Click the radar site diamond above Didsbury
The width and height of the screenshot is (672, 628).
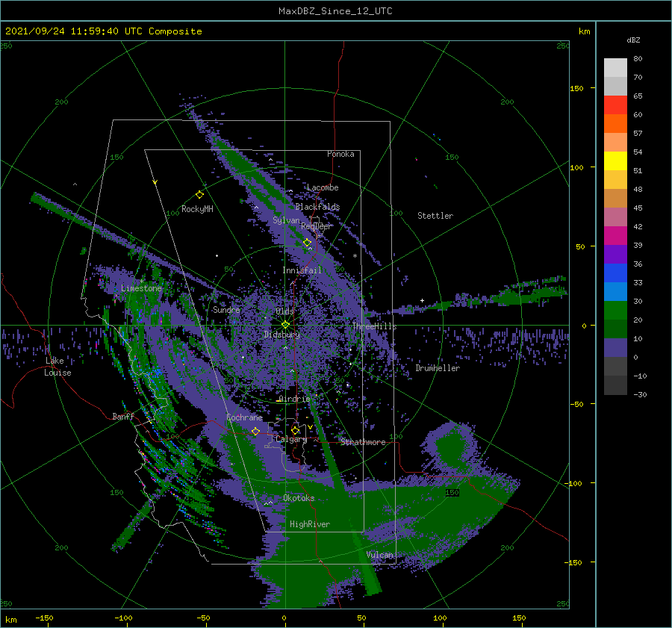pyautogui.click(x=285, y=325)
